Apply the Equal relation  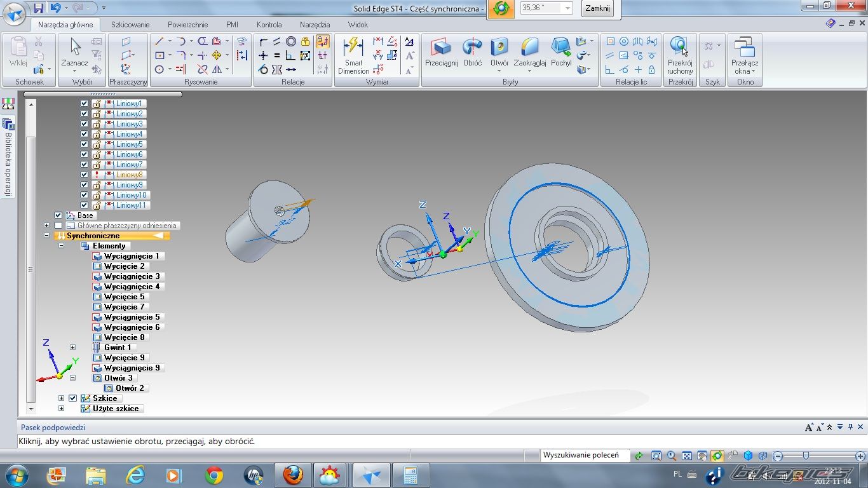pyautogui.click(x=277, y=55)
